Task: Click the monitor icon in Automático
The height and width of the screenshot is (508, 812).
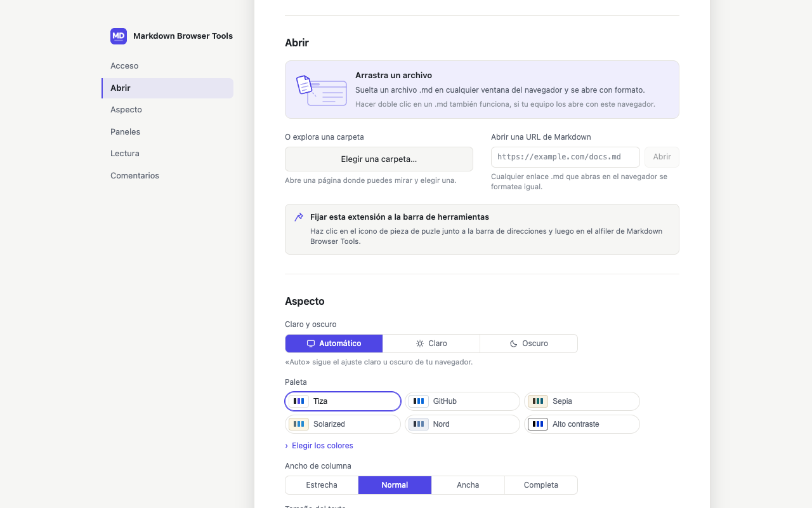Action: point(311,344)
